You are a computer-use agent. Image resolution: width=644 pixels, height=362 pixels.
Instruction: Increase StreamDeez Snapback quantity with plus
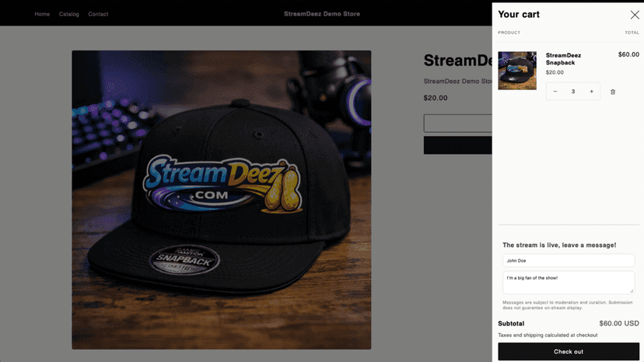point(591,92)
